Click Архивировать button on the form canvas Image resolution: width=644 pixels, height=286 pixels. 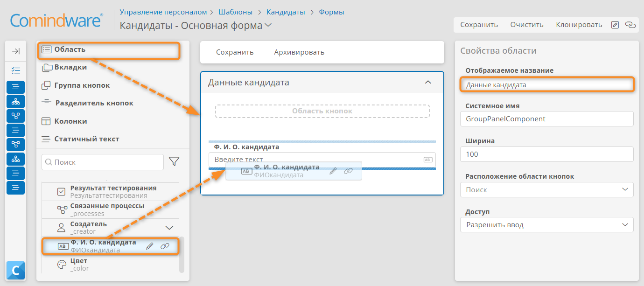299,52
